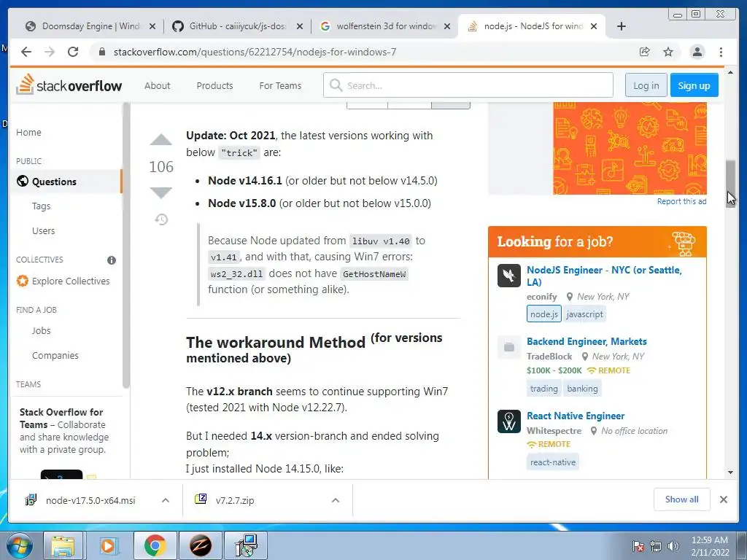Viewport: 747px width, 560px height.
Task: Click the Chrome taskbar icon
Action: pyautogui.click(x=155, y=545)
